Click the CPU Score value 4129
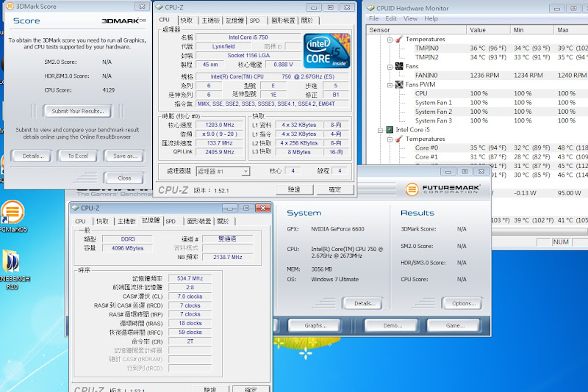 point(108,90)
